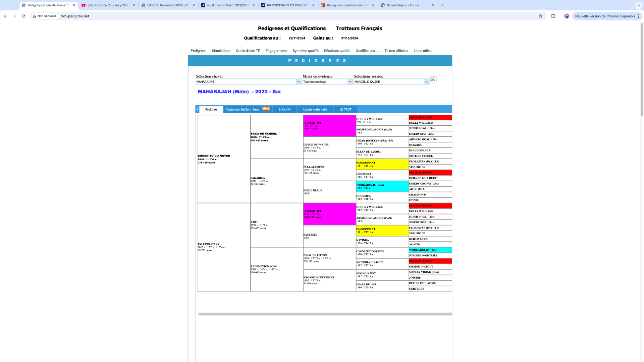This screenshot has height=362, width=644.
Task: Click the IDEAL DE L*ITON cell
Action: coord(329,258)
